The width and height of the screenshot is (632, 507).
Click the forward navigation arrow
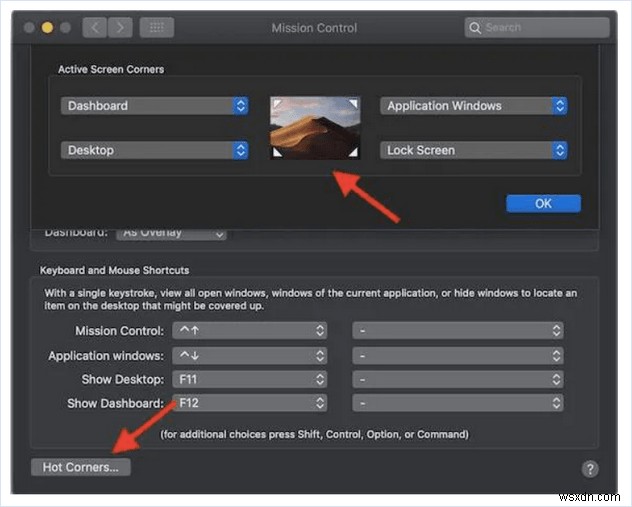coord(120,27)
